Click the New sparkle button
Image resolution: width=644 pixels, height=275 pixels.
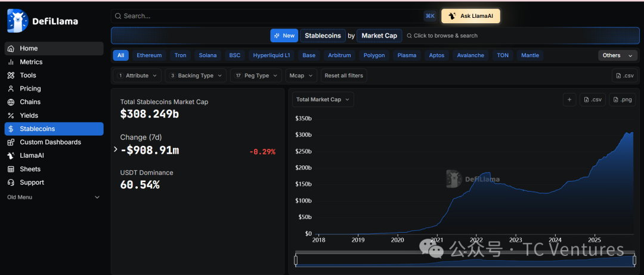(284, 36)
